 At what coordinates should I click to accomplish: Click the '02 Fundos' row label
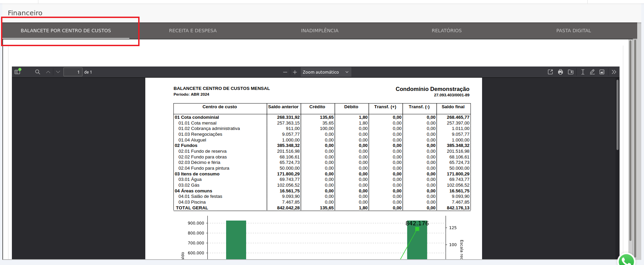186,146
